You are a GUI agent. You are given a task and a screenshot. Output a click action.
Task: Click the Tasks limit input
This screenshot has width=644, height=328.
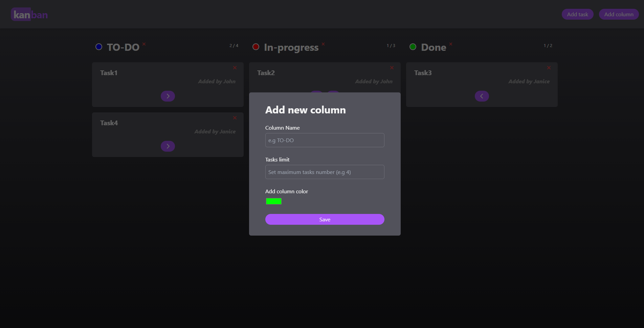pyautogui.click(x=325, y=172)
